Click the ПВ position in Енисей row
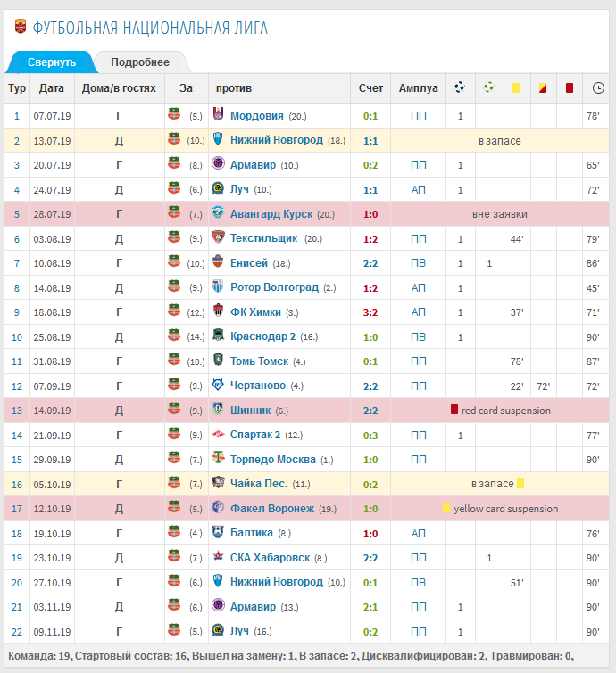The width and height of the screenshot is (616, 673). tap(418, 263)
